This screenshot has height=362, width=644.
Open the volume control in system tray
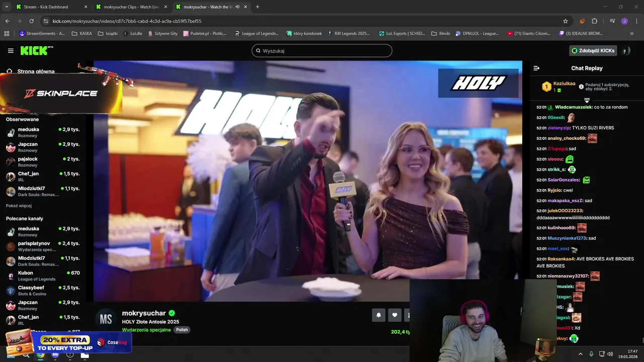(610, 354)
